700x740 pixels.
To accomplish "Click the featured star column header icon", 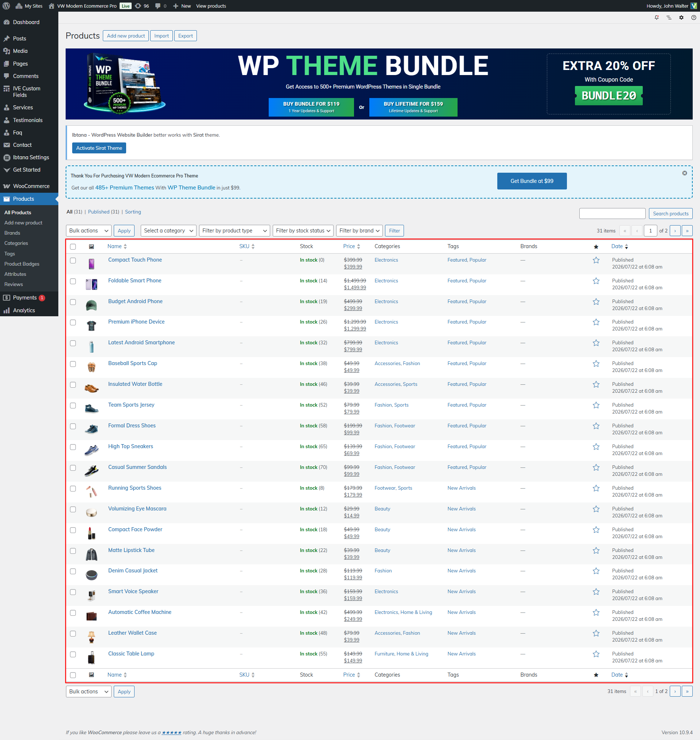I will pos(596,247).
